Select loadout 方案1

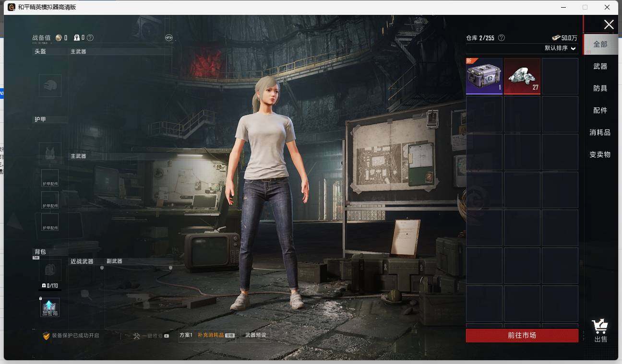[x=186, y=335]
